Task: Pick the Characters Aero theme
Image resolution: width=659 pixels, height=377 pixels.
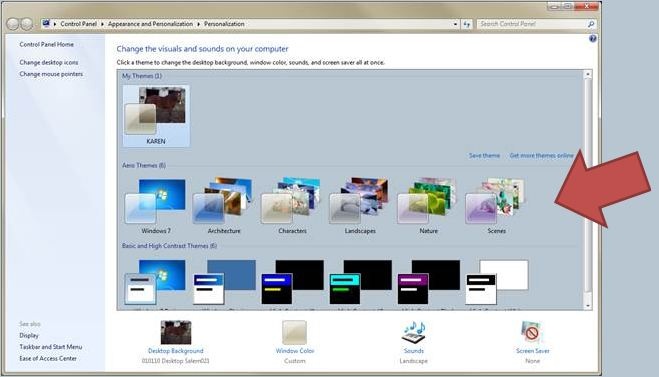Action: [292, 206]
